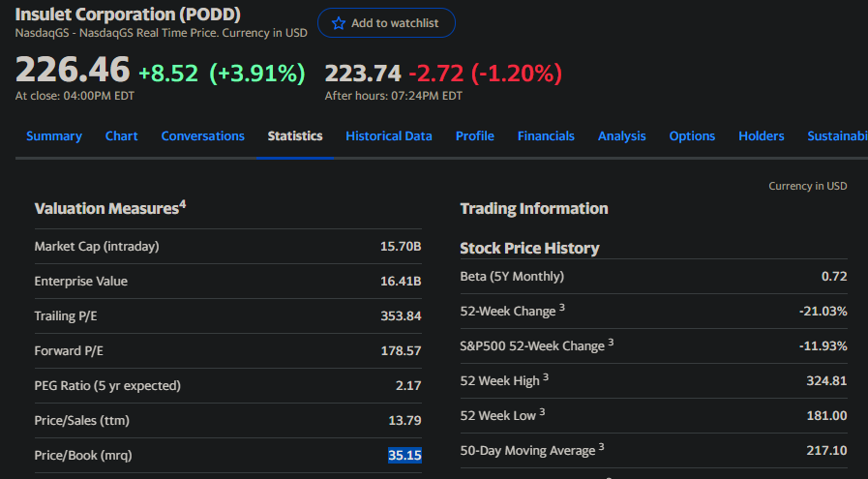Switch to the Chart tab

[x=121, y=135]
